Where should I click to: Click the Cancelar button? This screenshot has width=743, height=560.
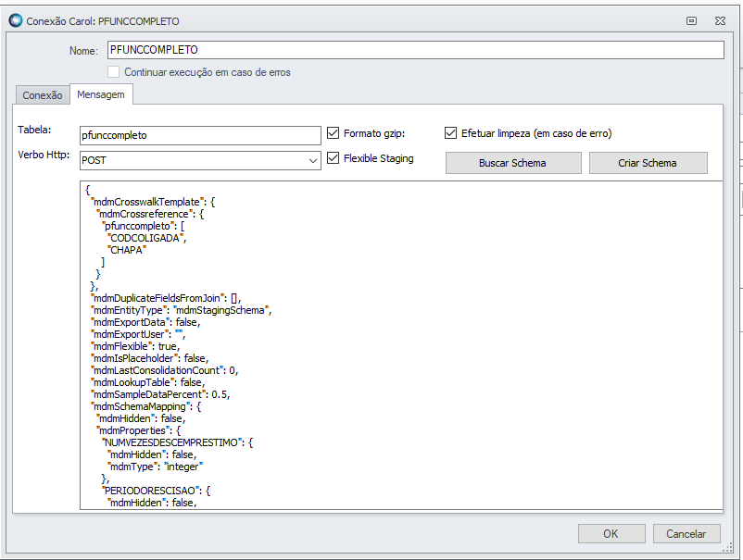click(686, 533)
